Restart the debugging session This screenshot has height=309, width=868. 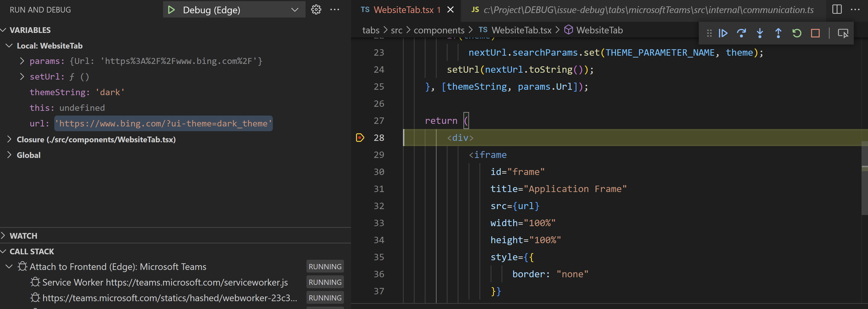point(797,33)
